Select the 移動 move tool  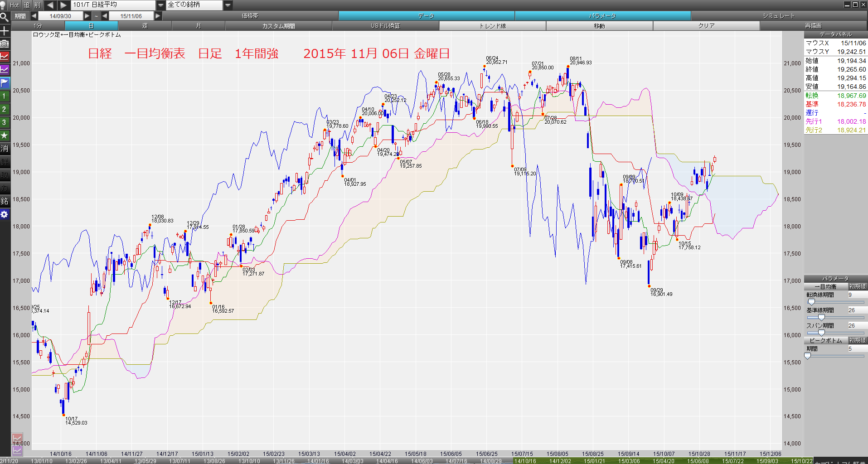[x=599, y=26]
